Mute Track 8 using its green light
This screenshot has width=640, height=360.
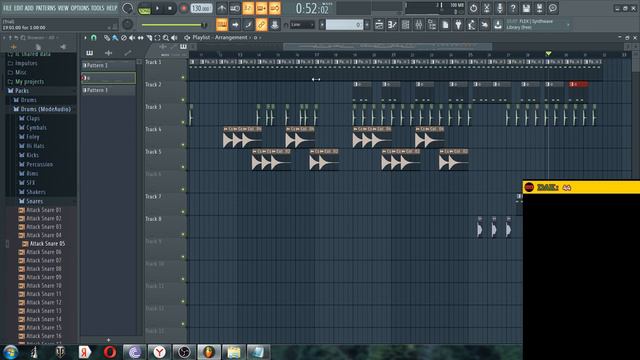click(183, 234)
